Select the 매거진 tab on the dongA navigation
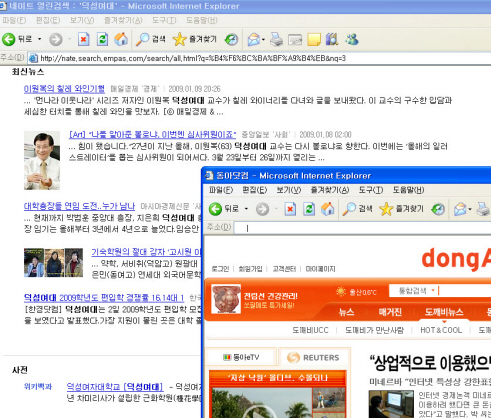 (390, 312)
